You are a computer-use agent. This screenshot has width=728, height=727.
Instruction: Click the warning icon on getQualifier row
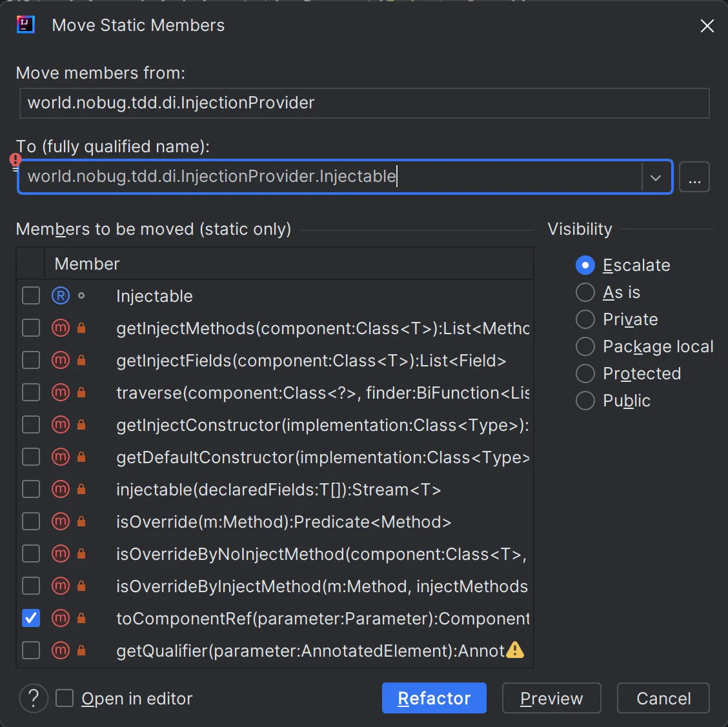point(515,650)
